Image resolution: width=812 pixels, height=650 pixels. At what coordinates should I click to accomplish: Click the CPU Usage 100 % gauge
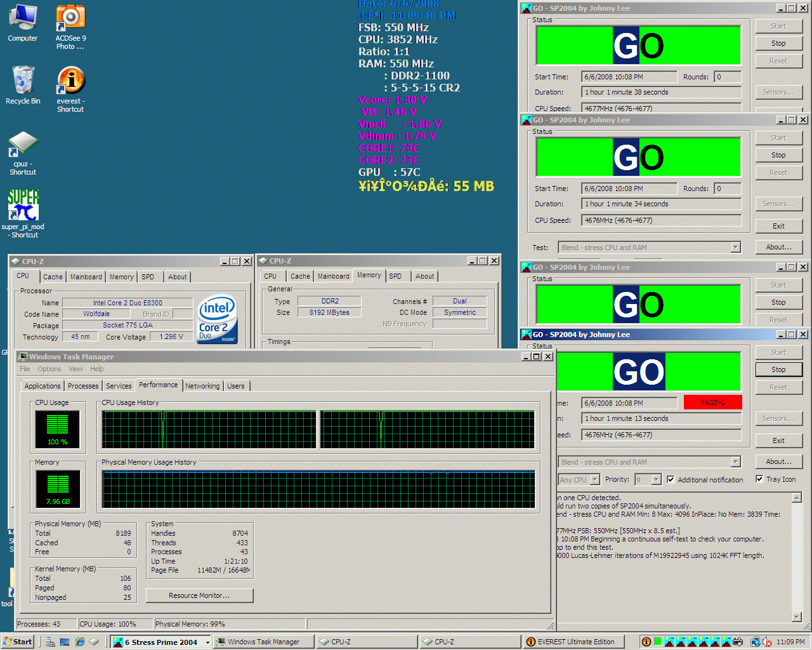(x=57, y=430)
